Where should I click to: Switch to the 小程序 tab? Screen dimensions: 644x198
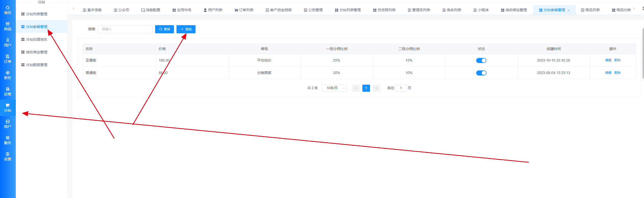481,10
